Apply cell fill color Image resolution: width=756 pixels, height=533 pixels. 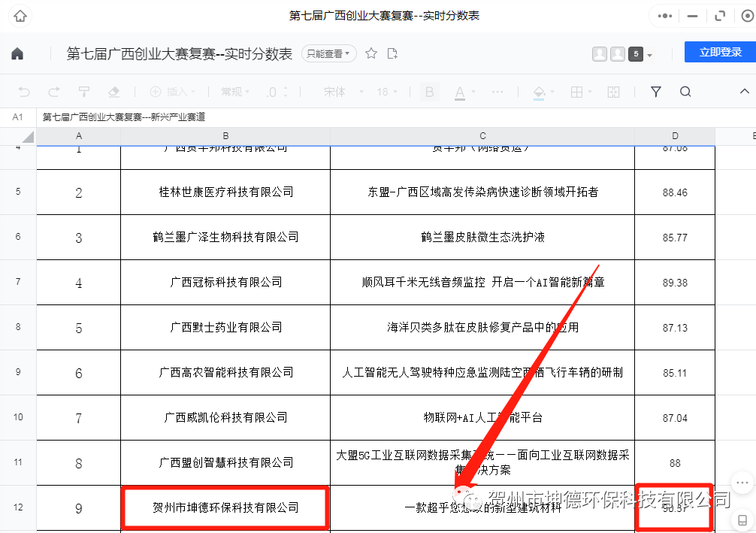tap(539, 92)
